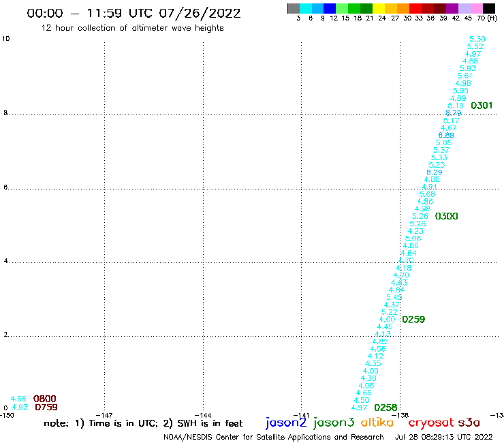
Task: Click the 4.67 wave height value
Action: [448, 127]
